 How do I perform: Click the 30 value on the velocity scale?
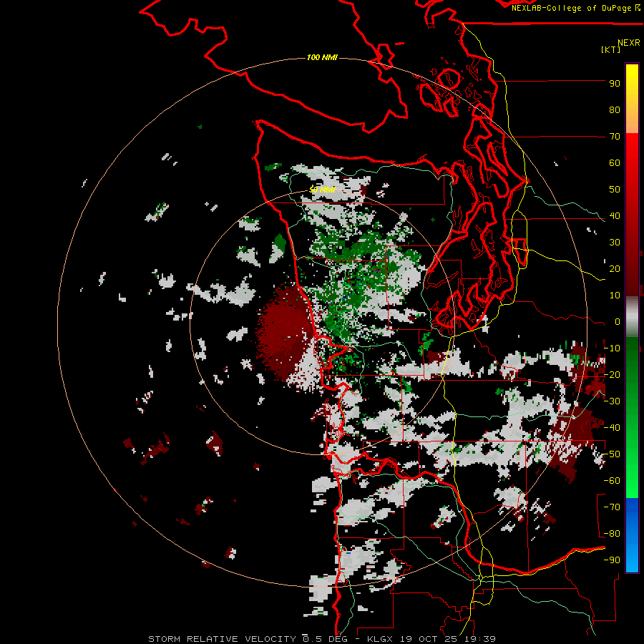pos(615,243)
